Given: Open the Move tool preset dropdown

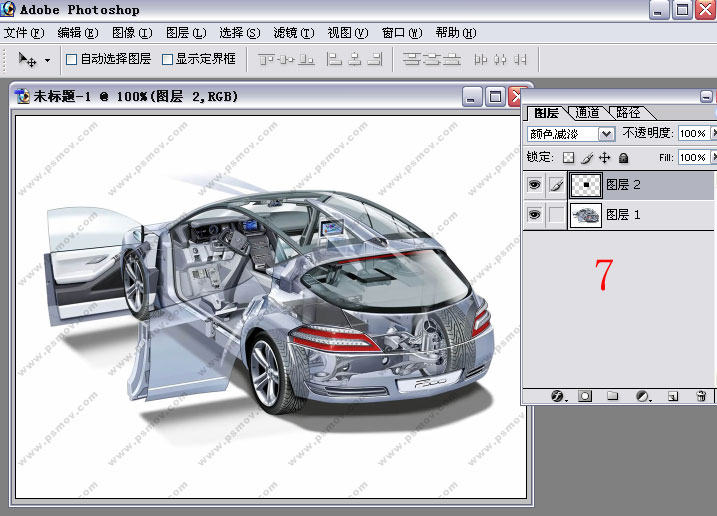Looking at the screenshot, I should point(47,60).
